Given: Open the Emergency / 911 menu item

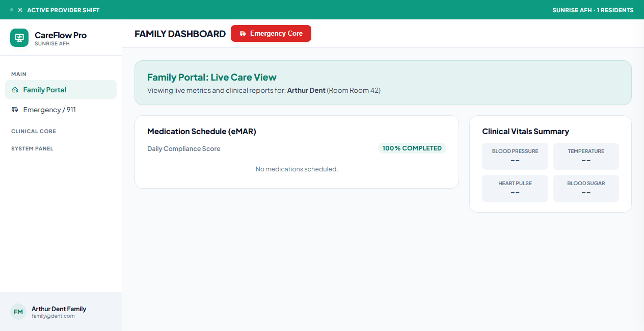Looking at the screenshot, I should pos(61,110).
